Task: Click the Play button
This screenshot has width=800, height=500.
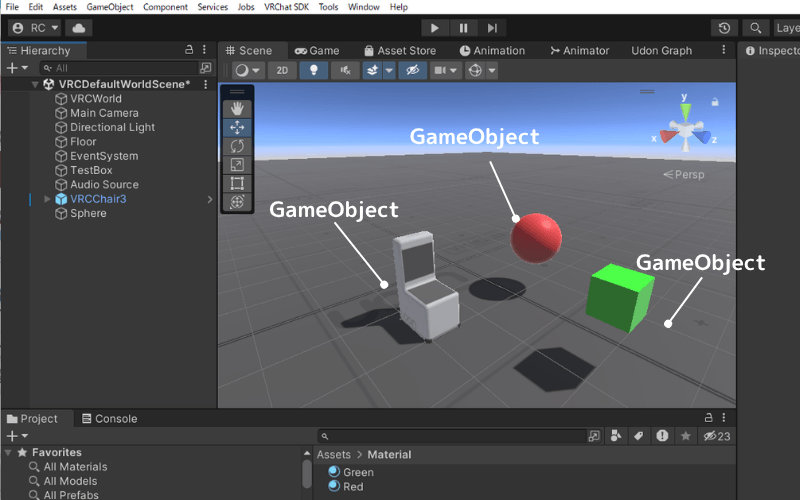Action: (435, 28)
